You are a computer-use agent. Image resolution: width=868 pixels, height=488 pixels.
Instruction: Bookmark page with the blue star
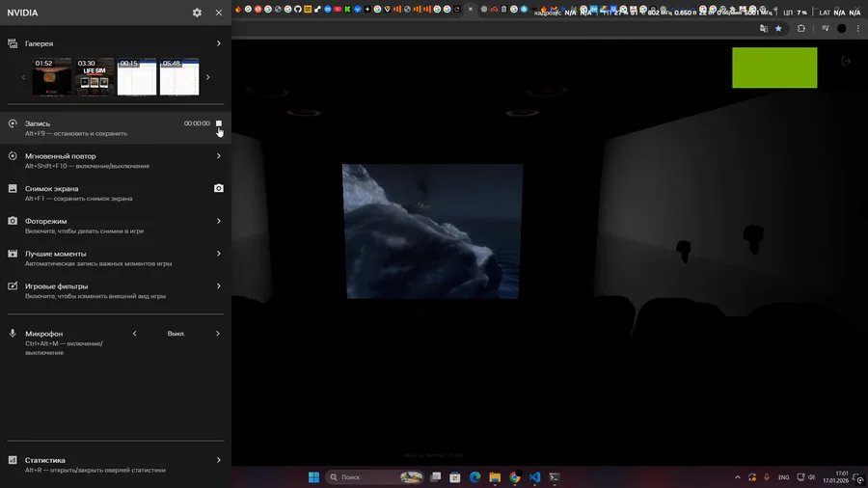(778, 29)
